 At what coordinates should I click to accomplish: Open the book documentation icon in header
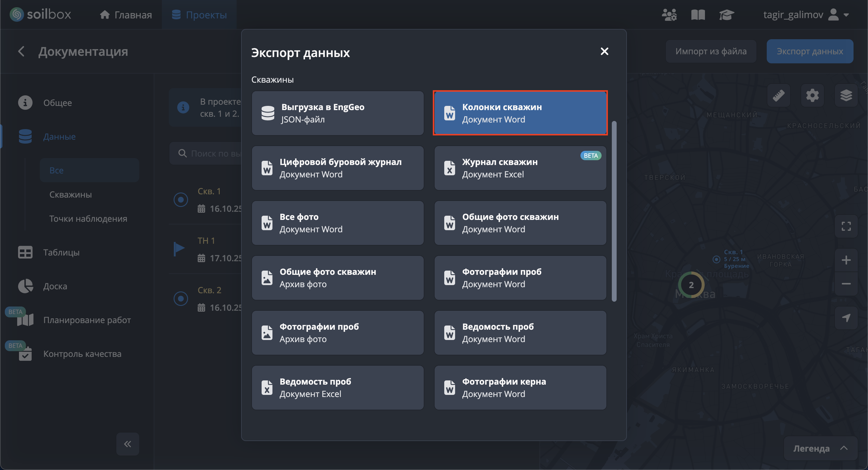click(698, 15)
